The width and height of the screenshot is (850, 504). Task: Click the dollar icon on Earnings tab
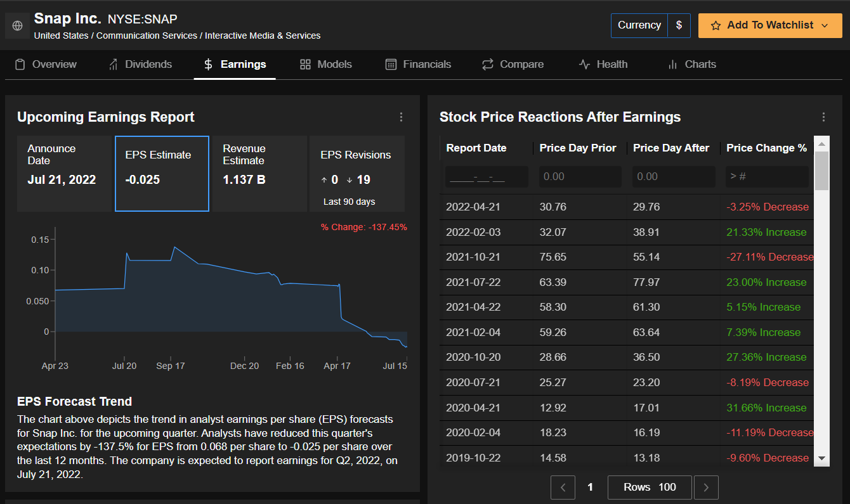click(x=208, y=64)
